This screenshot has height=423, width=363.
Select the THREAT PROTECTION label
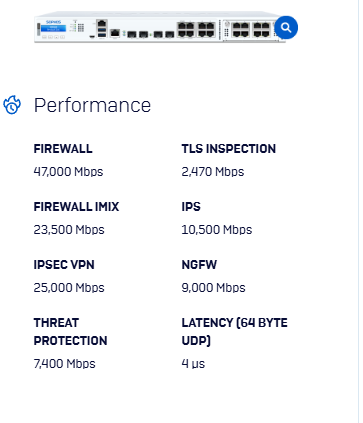pyautogui.click(x=70, y=332)
